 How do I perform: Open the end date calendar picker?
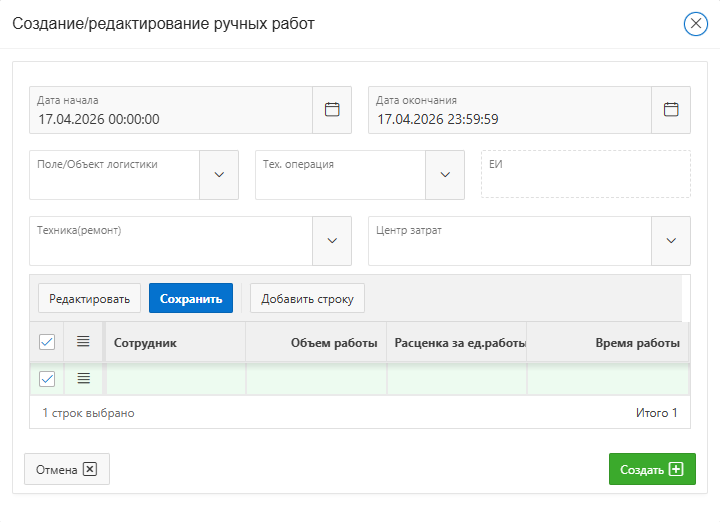671,110
